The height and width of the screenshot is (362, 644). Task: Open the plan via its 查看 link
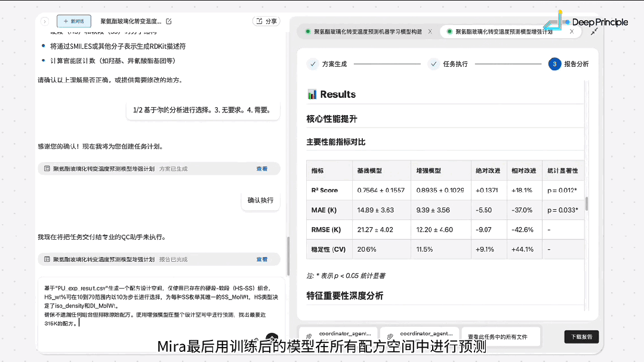pyautogui.click(x=262, y=168)
